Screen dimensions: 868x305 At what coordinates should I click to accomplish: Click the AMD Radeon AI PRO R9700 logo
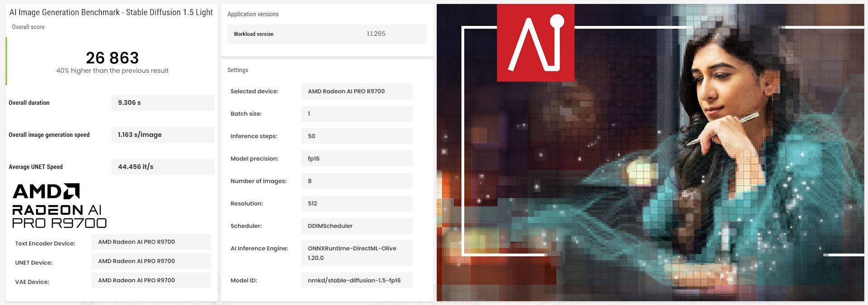tap(59, 206)
